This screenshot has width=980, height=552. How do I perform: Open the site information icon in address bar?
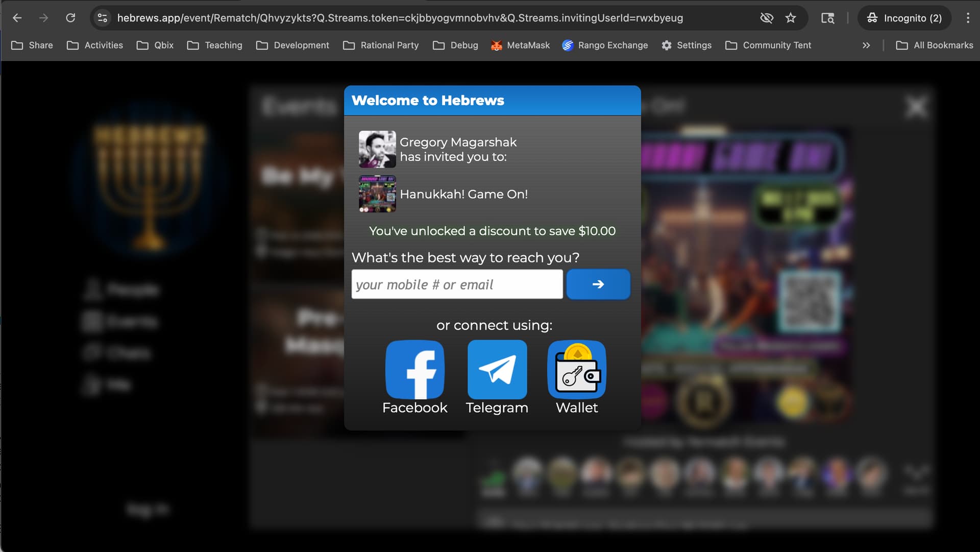tap(102, 18)
